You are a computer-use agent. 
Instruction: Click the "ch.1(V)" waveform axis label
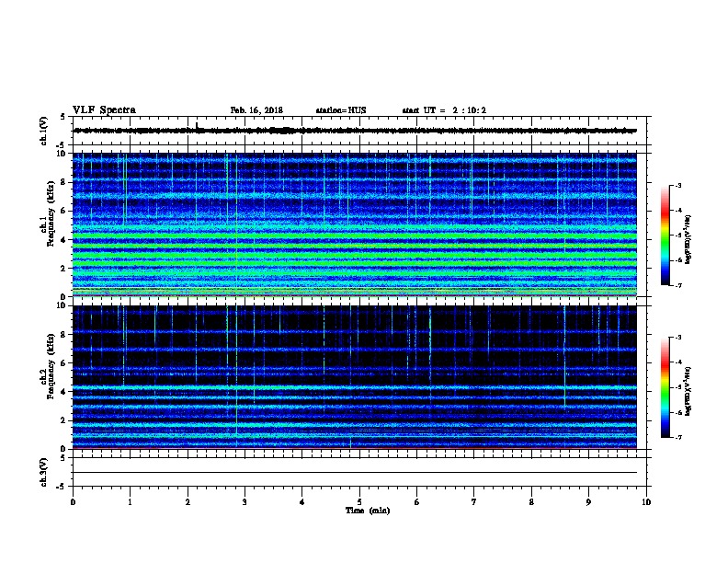[x=43, y=131]
